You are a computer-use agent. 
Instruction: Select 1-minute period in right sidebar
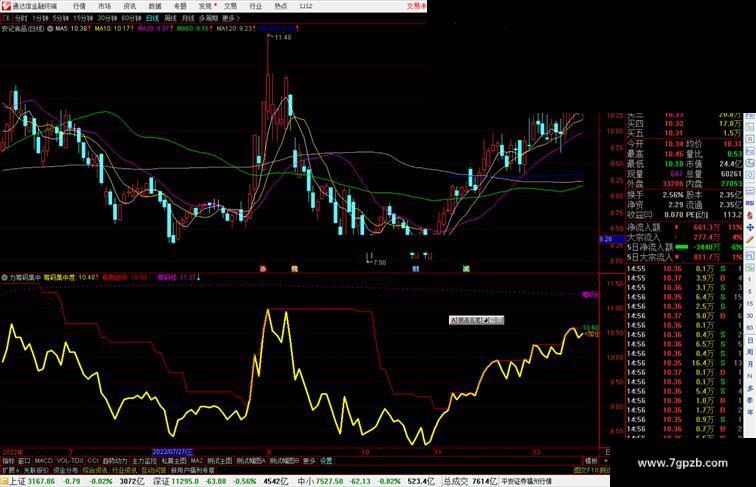click(750, 280)
